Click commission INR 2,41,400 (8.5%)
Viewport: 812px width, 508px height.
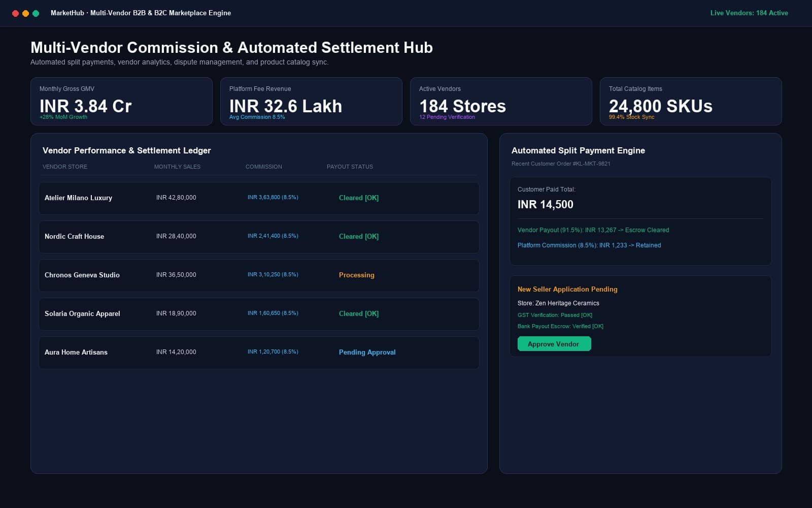[273, 236]
